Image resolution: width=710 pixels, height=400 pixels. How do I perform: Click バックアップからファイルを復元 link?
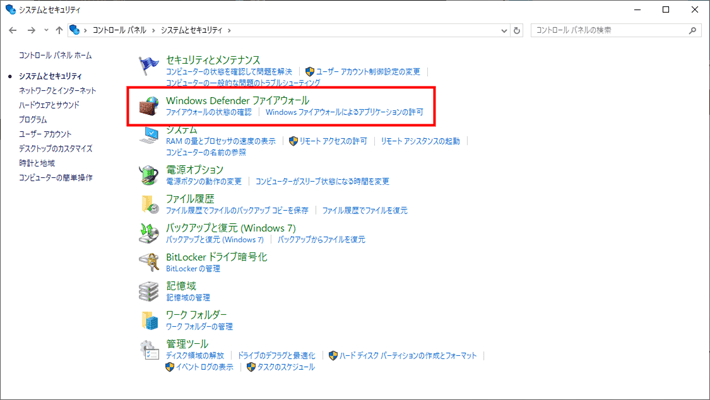[321, 239]
